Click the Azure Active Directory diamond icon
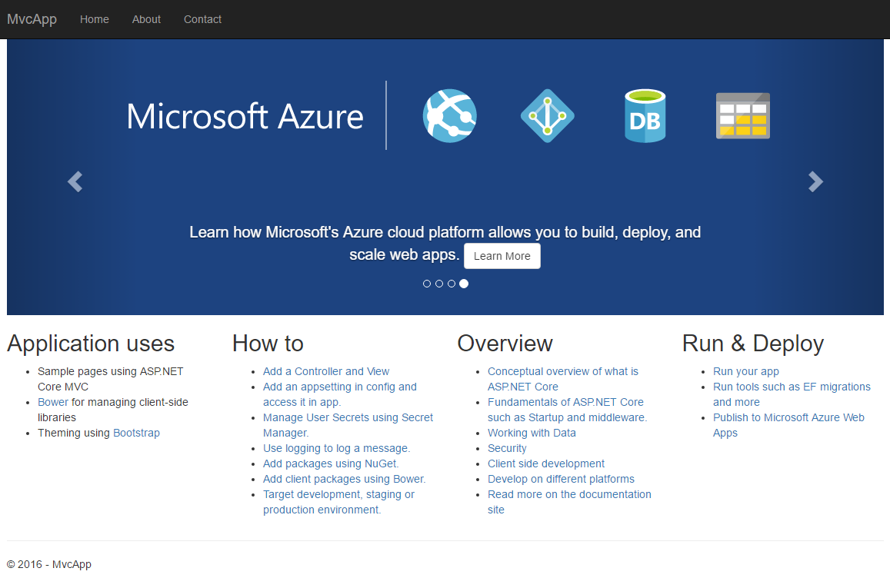890x588 pixels. [547, 115]
